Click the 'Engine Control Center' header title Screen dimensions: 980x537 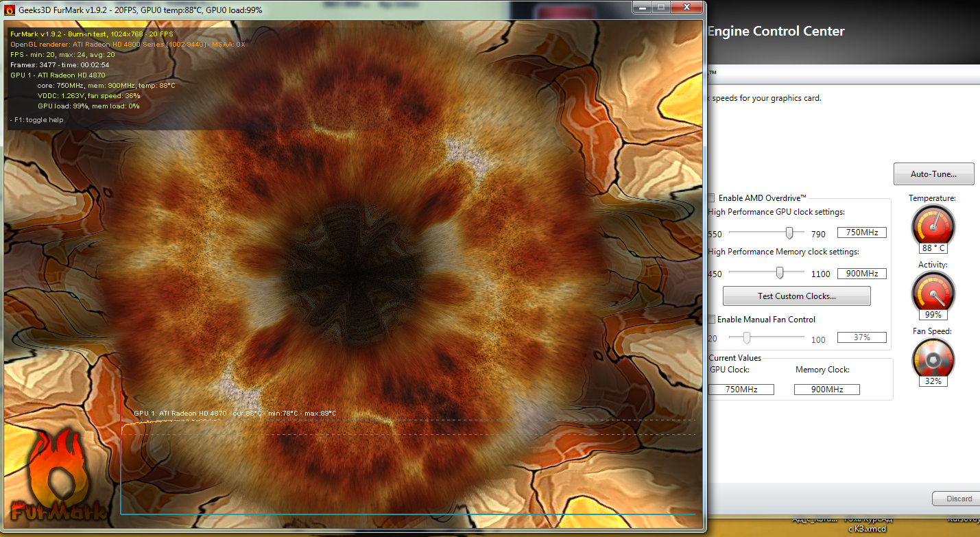(776, 32)
